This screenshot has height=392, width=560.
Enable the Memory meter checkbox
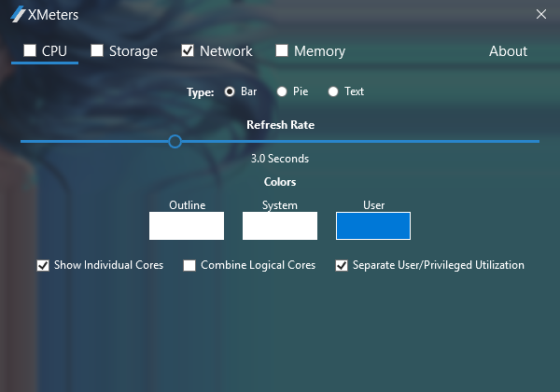coord(282,50)
